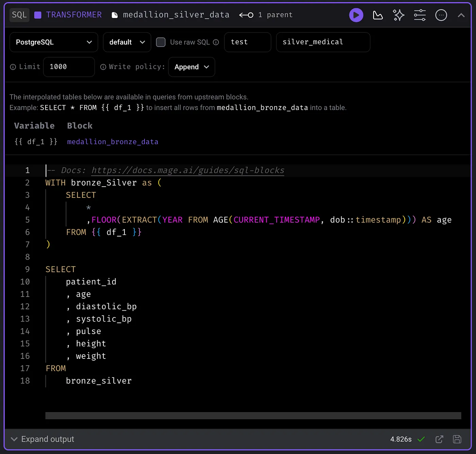This screenshot has height=454, width=476.
Task: Click the bronze_silver table name on line 18
Action: (x=99, y=381)
